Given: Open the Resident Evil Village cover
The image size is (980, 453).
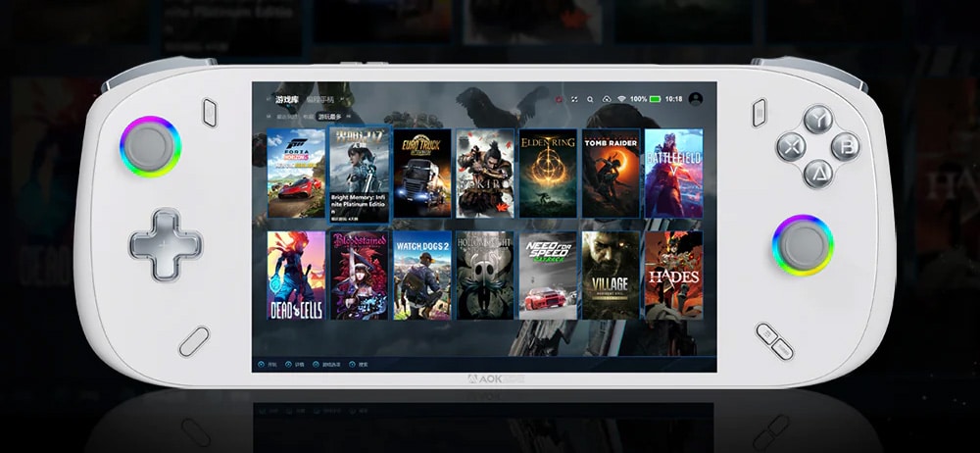Looking at the screenshot, I should pyautogui.click(x=611, y=276).
